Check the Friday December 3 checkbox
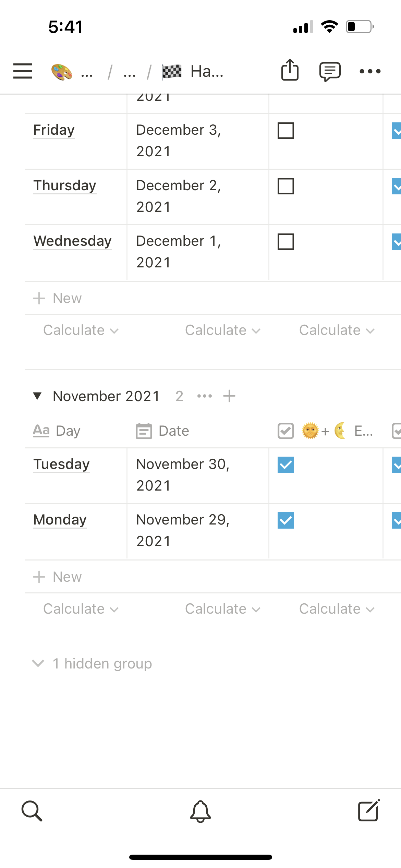 click(286, 131)
